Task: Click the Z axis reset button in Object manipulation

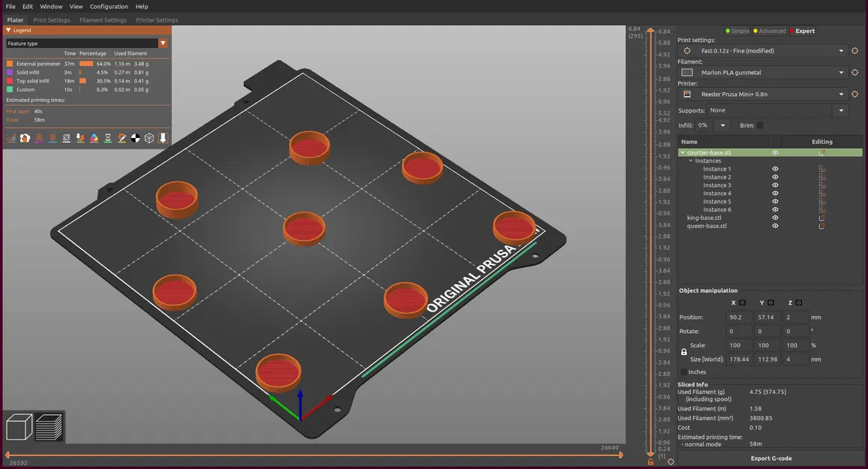Action: click(799, 303)
